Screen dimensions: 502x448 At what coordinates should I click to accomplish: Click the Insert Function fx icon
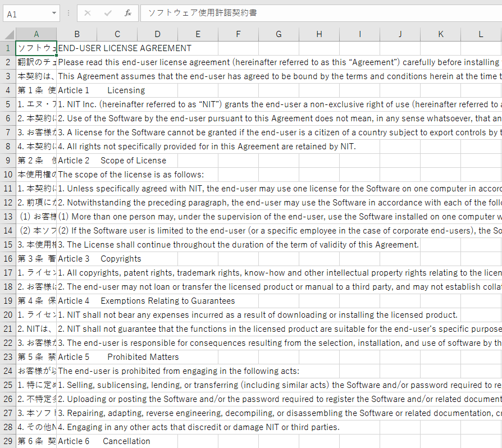pyautogui.click(x=128, y=13)
